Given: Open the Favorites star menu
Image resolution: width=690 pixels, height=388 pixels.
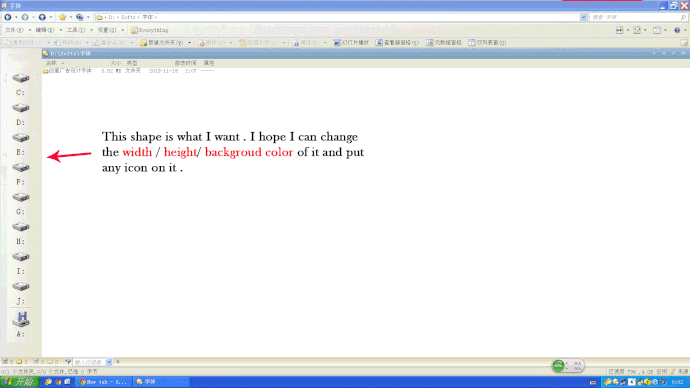Looking at the screenshot, I should 62,17.
